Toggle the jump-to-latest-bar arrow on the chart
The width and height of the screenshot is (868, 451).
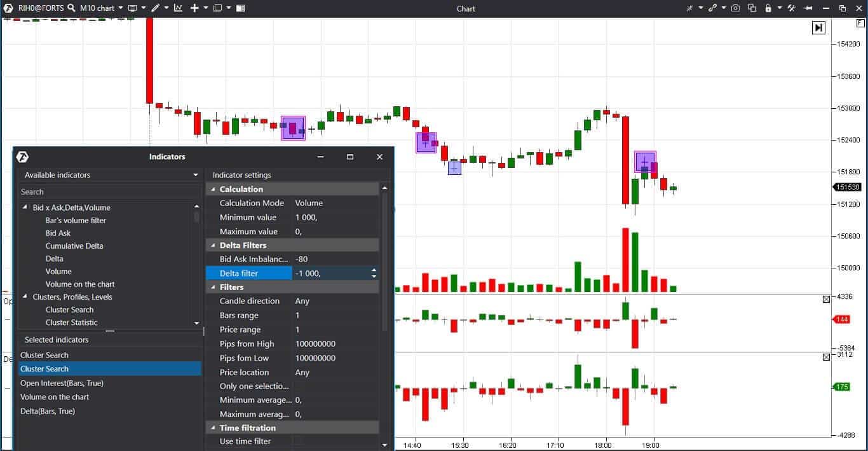coord(818,27)
